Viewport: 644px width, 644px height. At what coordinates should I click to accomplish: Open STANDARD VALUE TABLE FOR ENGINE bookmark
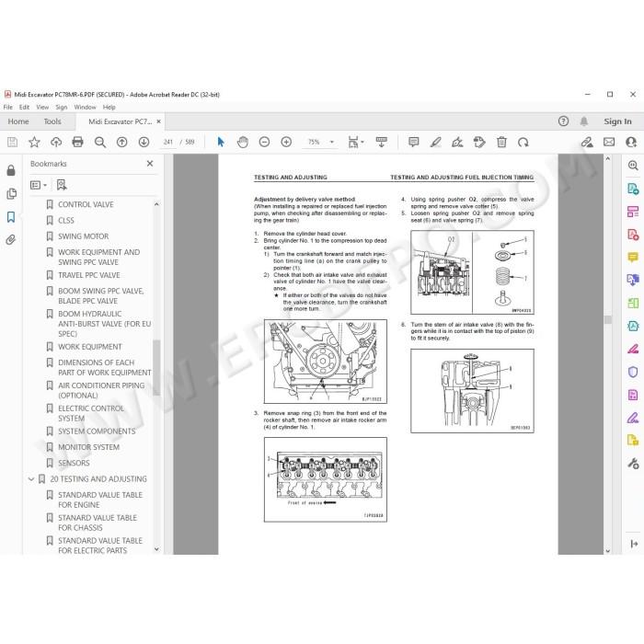click(100, 500)
